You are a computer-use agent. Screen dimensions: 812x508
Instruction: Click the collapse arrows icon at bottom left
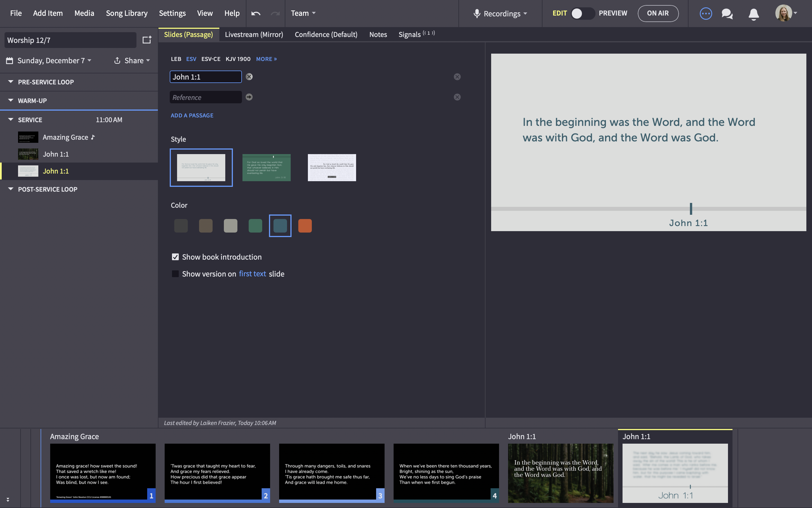8,500
